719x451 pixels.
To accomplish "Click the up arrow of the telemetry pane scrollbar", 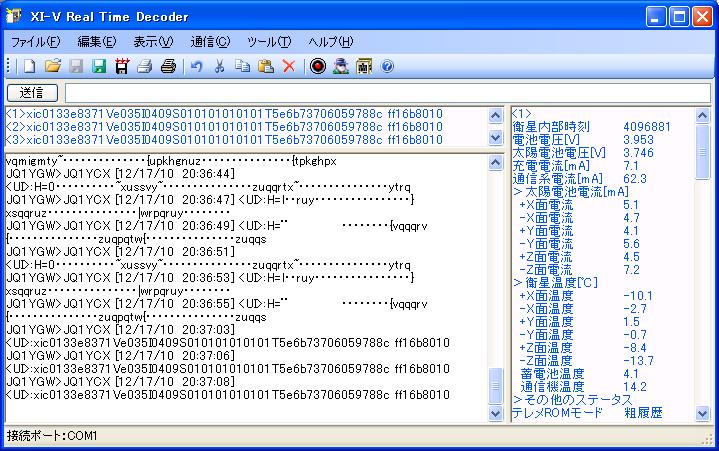I will [702, 116].
